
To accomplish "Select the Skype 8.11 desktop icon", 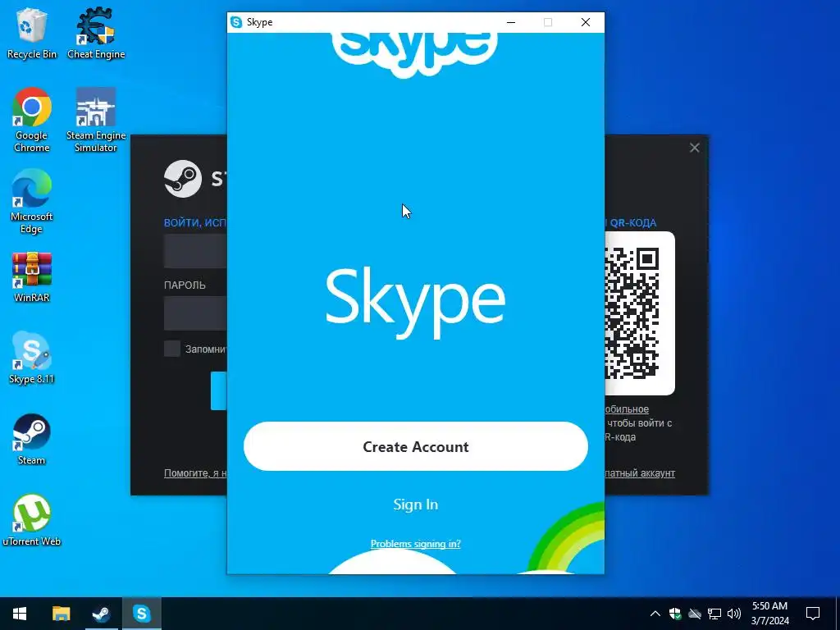I will click(32, 358).
